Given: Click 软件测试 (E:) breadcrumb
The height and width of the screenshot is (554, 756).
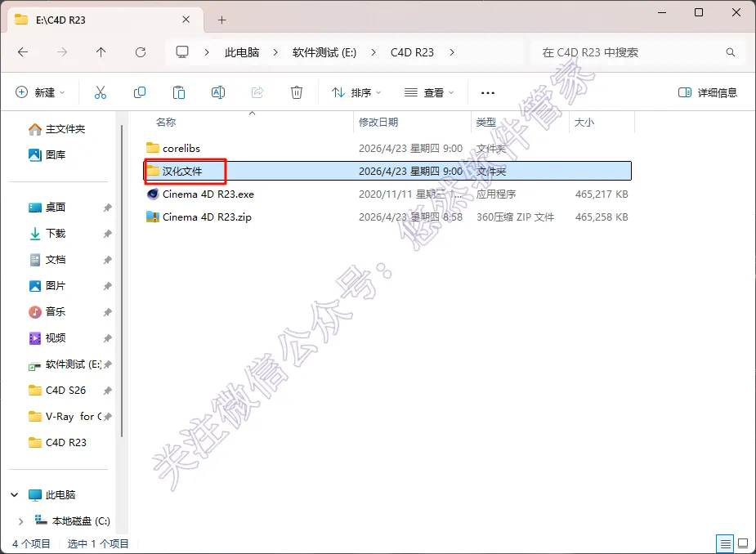Looking at the screenshot, I should coord(324,52).
